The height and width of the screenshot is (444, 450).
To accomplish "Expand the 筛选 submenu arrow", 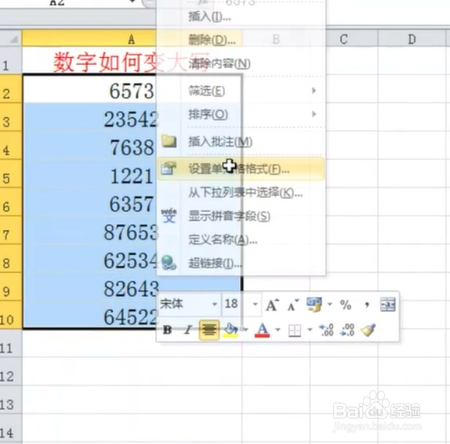I will pyautogui.click(x=314, y=90).
